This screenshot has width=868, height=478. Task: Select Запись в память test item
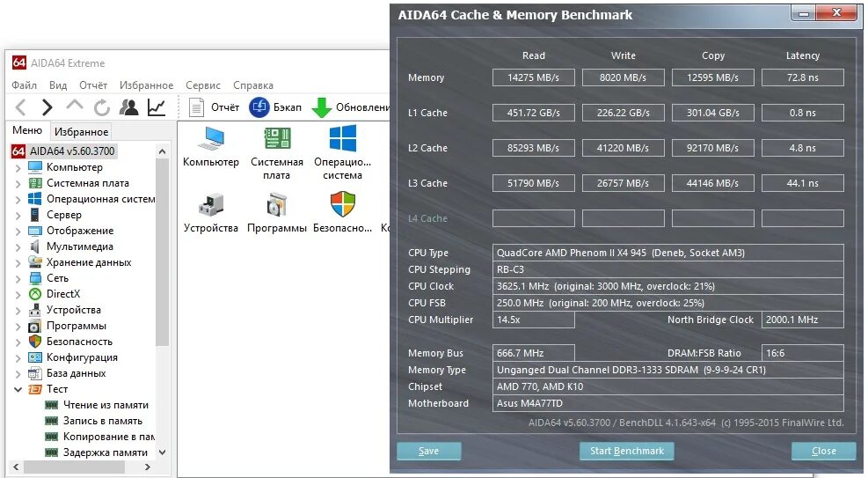click(102, 421)
